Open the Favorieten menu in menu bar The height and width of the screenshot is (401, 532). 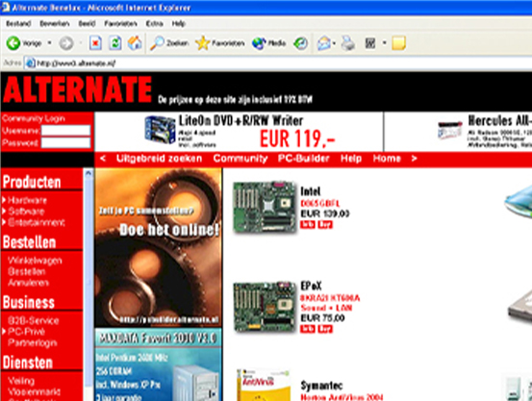tap(121, 24)
